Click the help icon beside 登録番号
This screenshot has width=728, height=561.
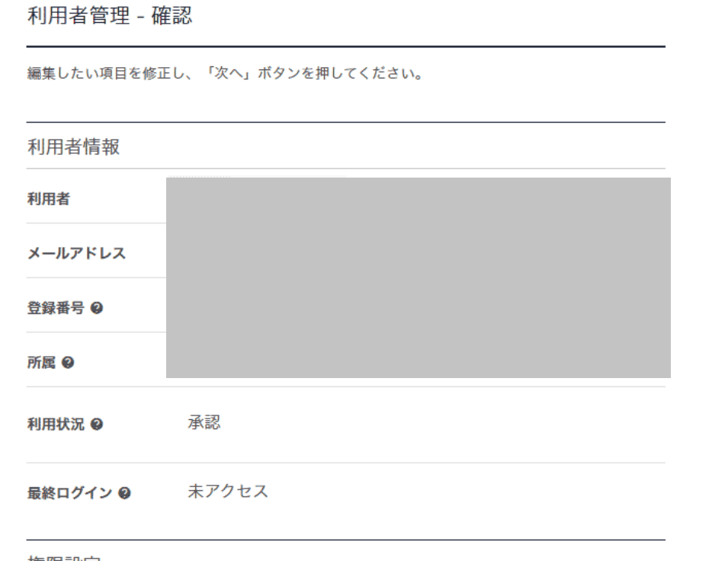tap(98, 309)
